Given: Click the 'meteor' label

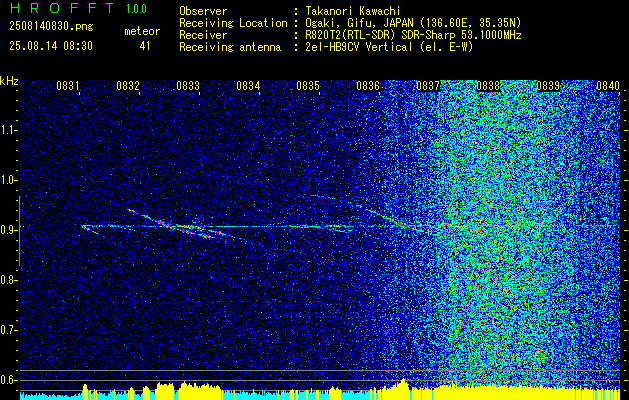Looking at the screenshot, I should coord(142,31).
